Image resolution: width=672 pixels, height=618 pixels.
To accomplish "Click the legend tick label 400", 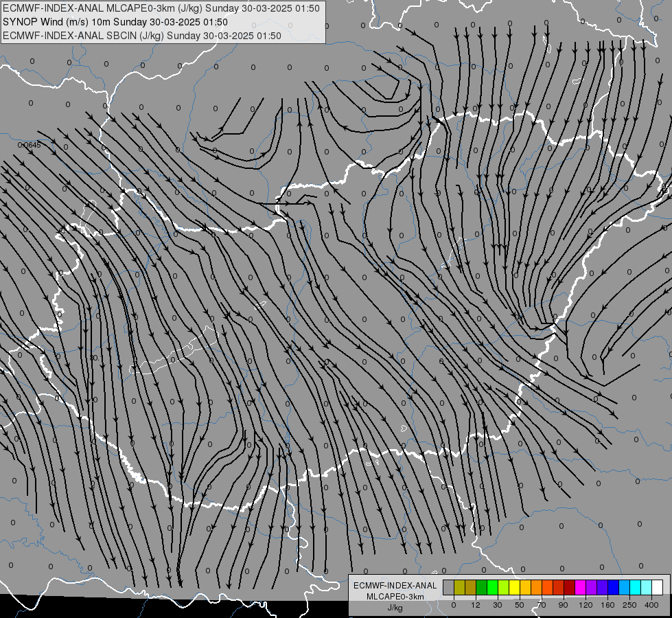I will click(x=651, y=605).
